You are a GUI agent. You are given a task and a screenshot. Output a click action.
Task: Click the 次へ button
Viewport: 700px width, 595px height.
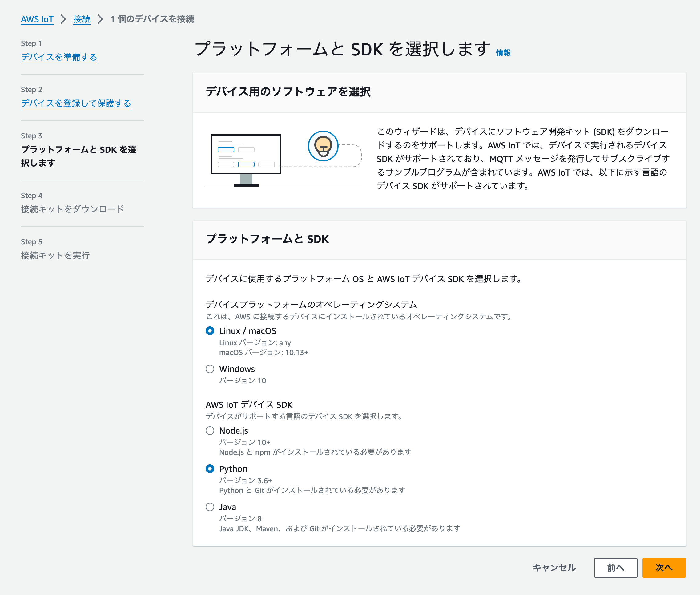664,568
